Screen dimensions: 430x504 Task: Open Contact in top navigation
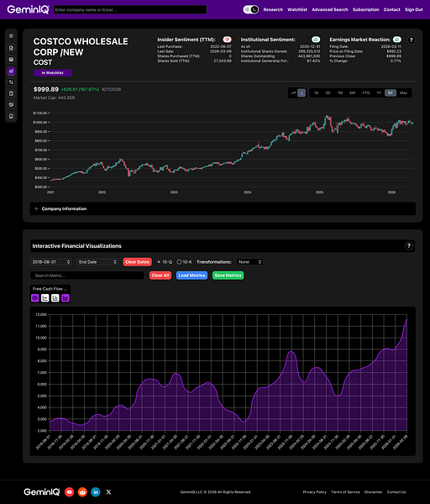click(392, 9)
